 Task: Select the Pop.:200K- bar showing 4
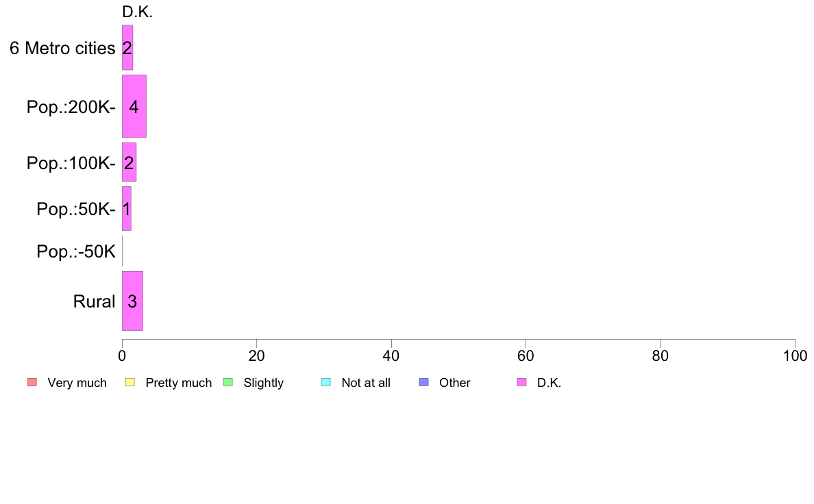pyautogui.click(x=134, y=106)
